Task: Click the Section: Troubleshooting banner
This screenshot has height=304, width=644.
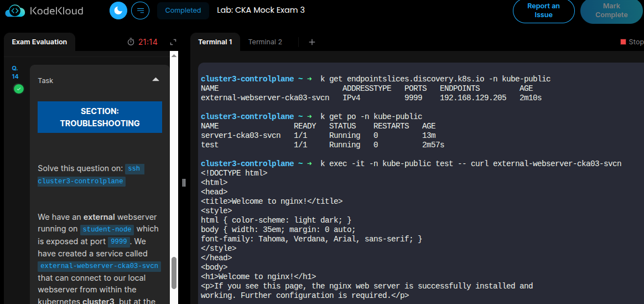Action: coord(100,117)
